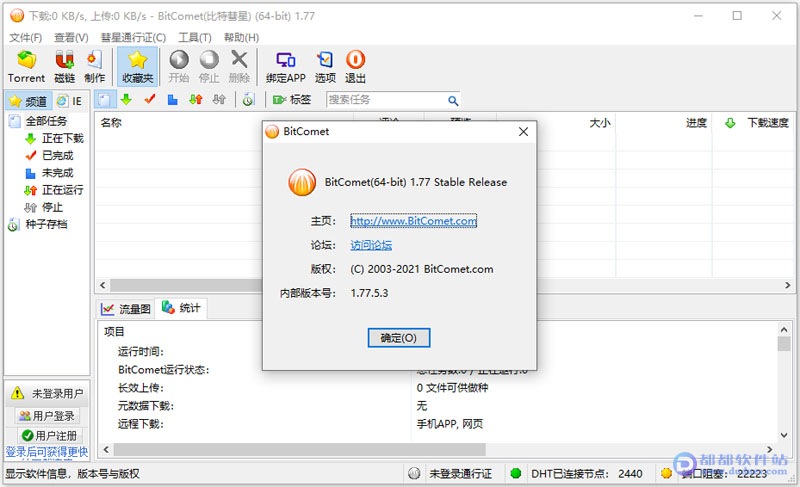This screenshot has height=487, width=800.
Task: Open 工具(T) menu
Action: click(x=194, y=37)
